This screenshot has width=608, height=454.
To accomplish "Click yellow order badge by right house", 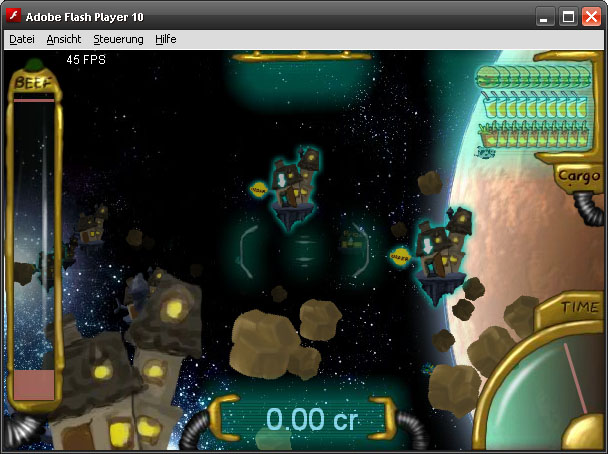I will 400,257.
